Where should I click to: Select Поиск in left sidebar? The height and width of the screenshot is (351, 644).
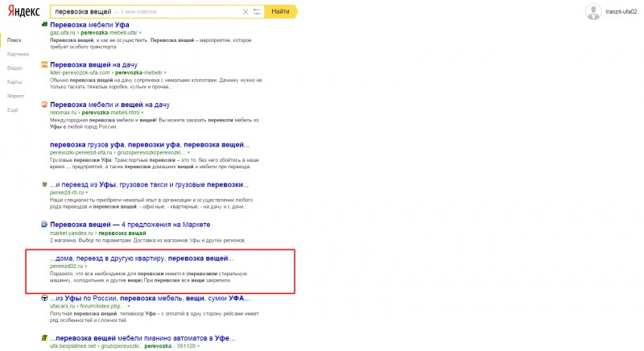14,40
